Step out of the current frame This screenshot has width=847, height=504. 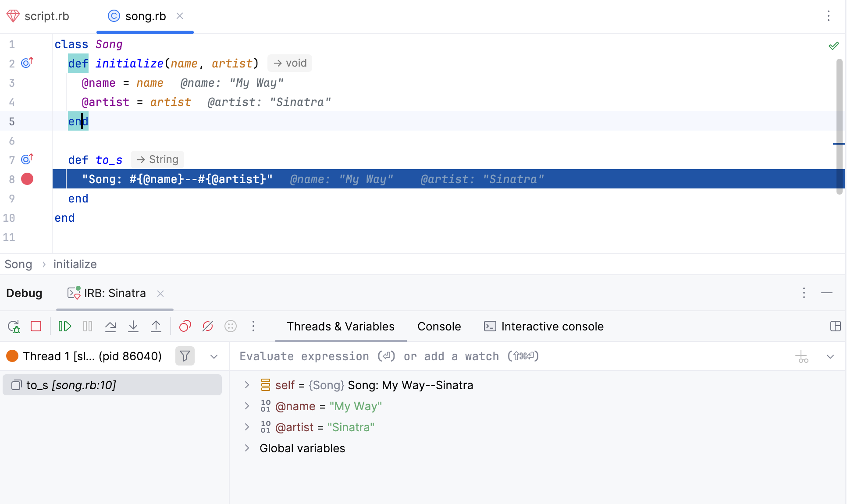[x=156, y=327]
